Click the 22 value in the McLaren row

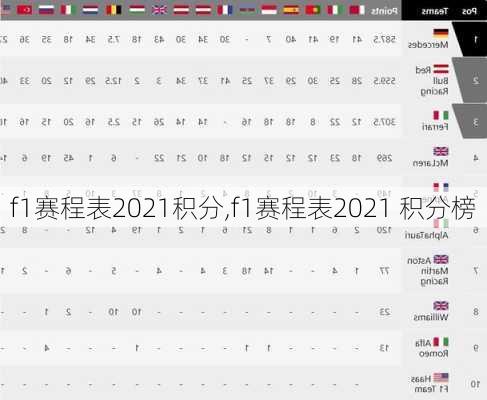pos(159,158)
